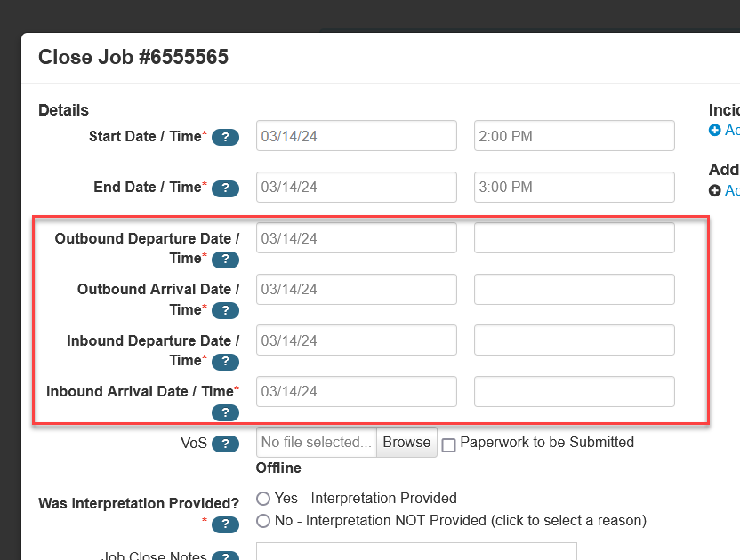This screenshot has height=560, width=740.
Task: Select Yes - Interpretation Provided
Action: 263,498
